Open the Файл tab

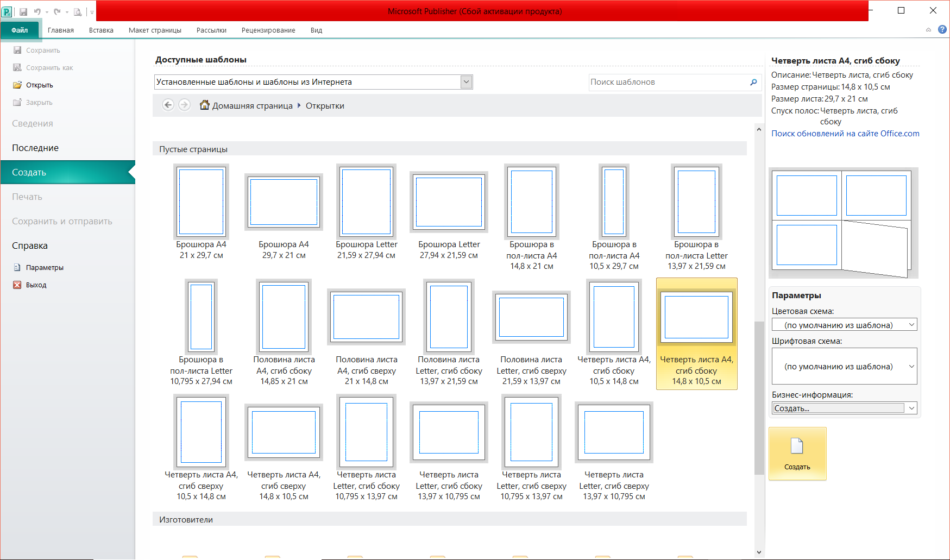tap(20, 30)
